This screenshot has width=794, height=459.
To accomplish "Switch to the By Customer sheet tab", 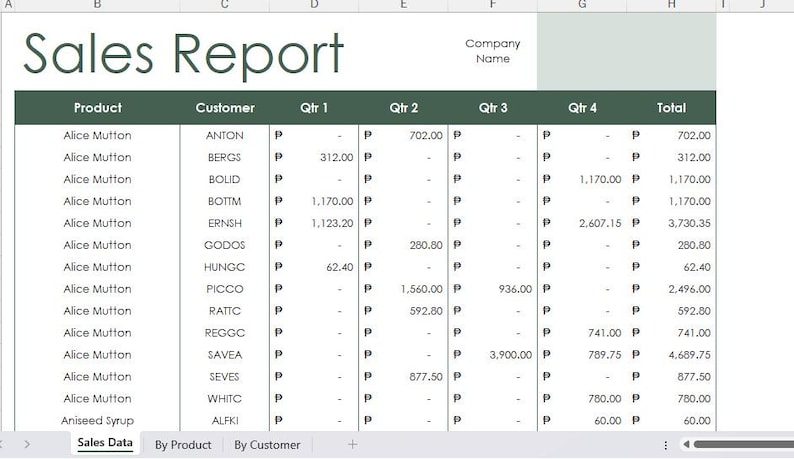I will tap(267, 445).
